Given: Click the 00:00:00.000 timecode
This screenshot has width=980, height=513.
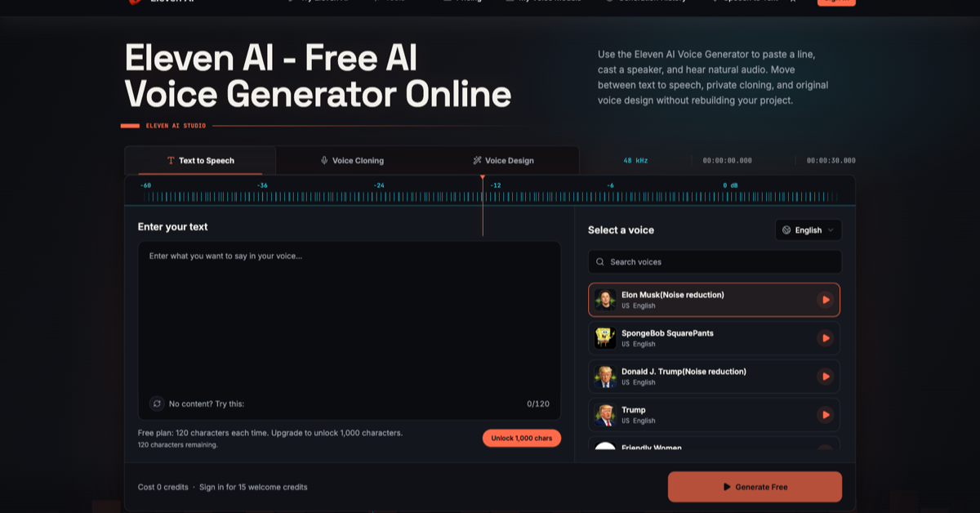Looking at the screenshot, I should pos(727,161).
